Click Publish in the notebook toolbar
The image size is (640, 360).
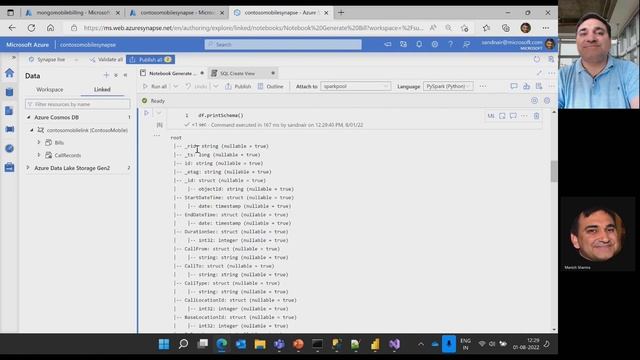tap(238, 87)
